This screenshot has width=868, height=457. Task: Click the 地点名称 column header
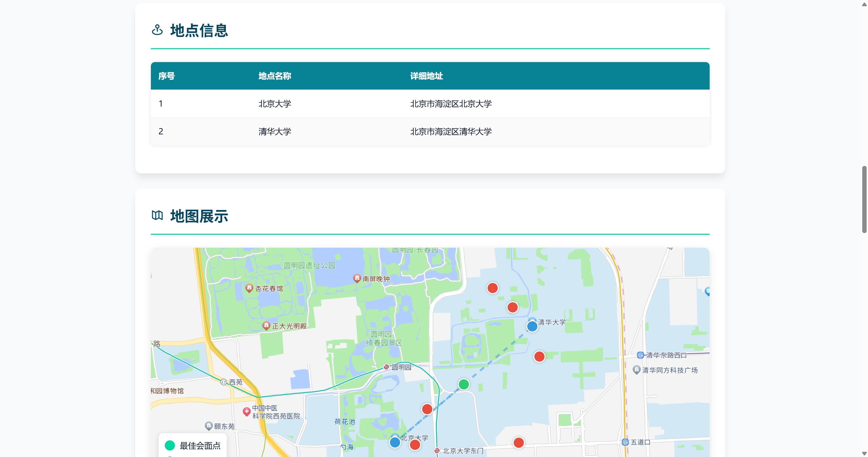coord(275,76)
